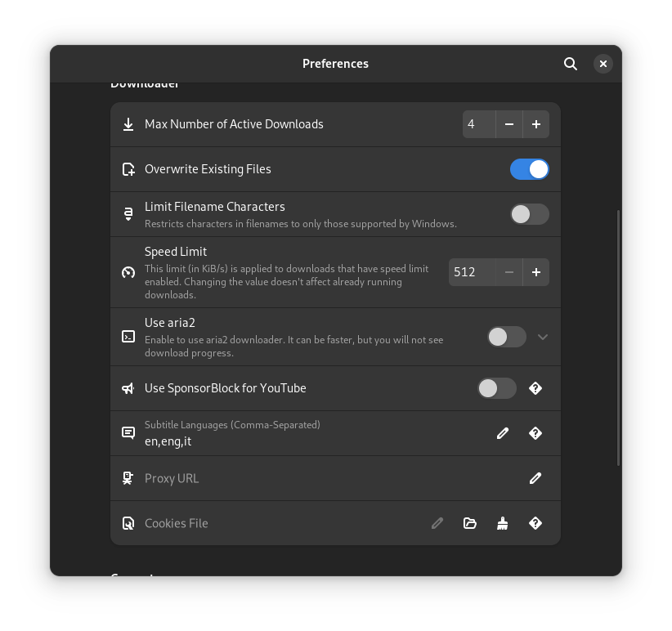The height and width of the screenshot is (631, 672).
Task: Click the cookies file icon beside Cookies File
Action: [128, 523]
